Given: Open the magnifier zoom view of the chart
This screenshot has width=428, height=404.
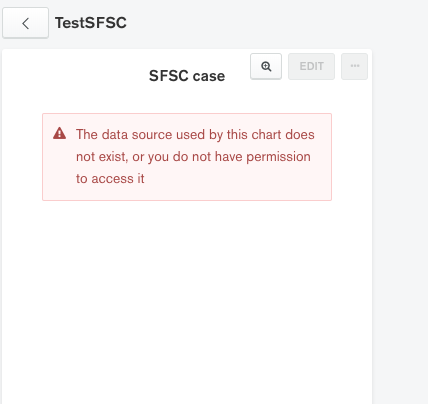Looking at the screenshot, I should (266, 66).
